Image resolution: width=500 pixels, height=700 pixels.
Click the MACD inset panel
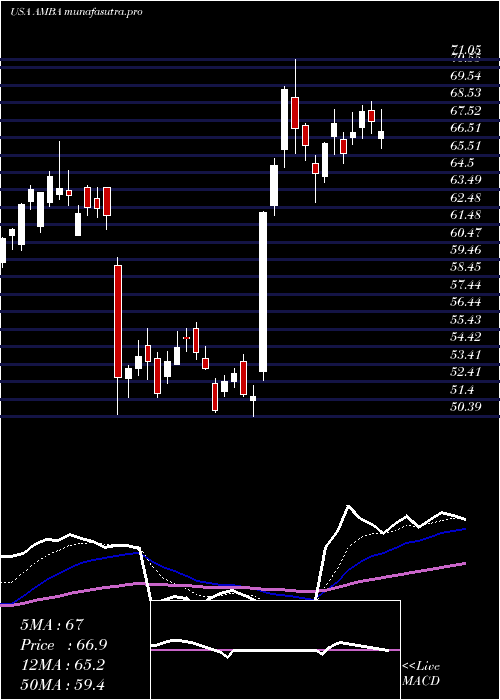point(276,650)
